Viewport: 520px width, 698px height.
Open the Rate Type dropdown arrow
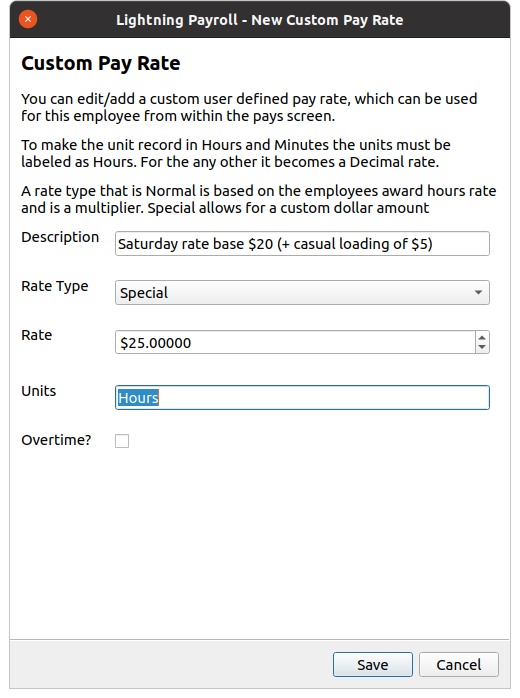[478, 292]
